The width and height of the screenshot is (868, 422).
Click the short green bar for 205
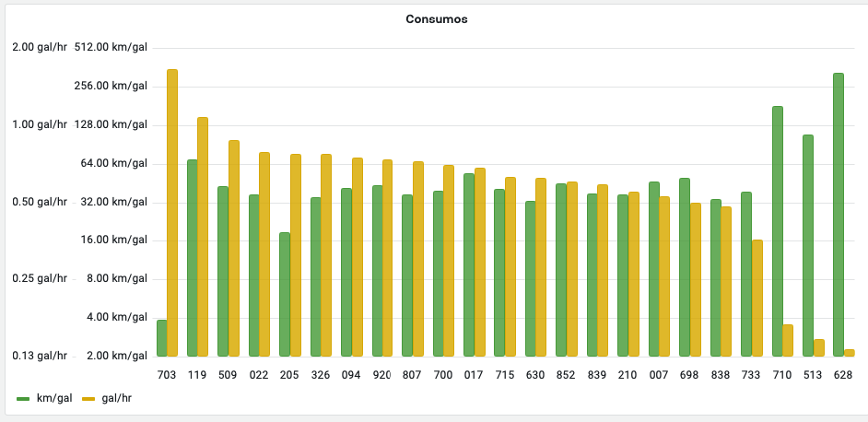285,294
